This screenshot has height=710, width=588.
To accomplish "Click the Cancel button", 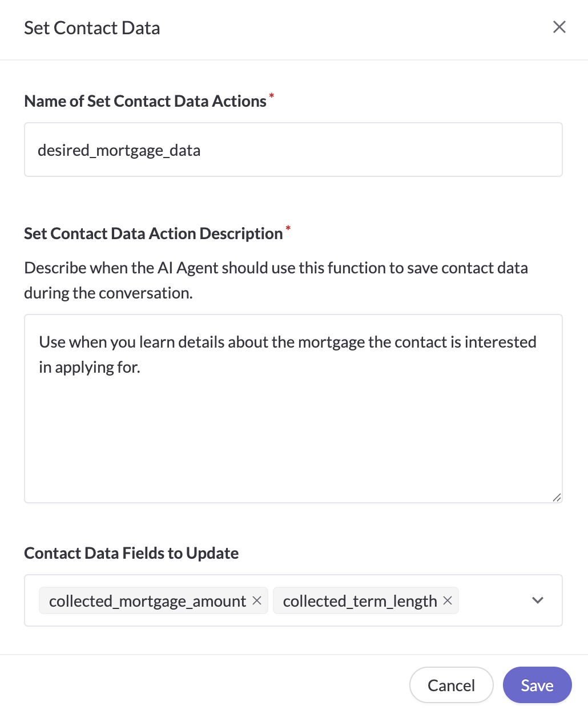I will [451, 685].
